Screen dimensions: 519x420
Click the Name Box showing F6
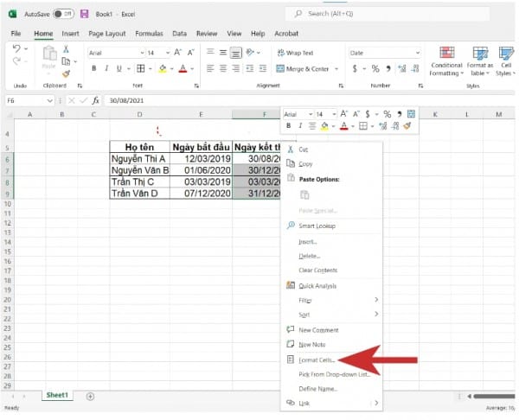coord(29,100)
